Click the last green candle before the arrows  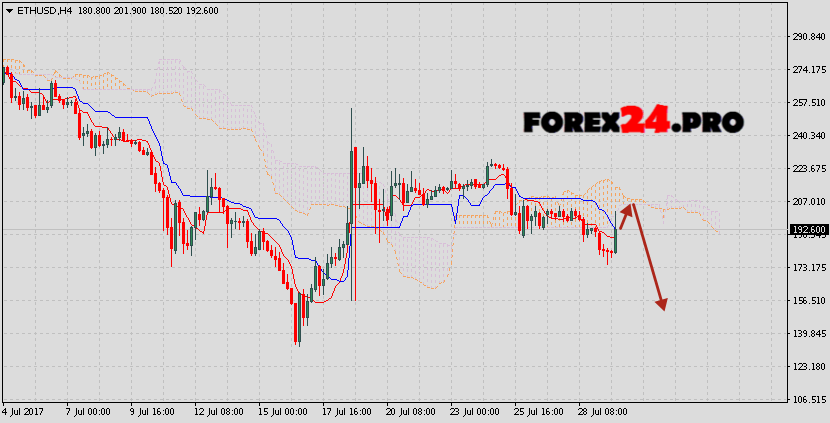pyautogui.click(x=615, y=239)
